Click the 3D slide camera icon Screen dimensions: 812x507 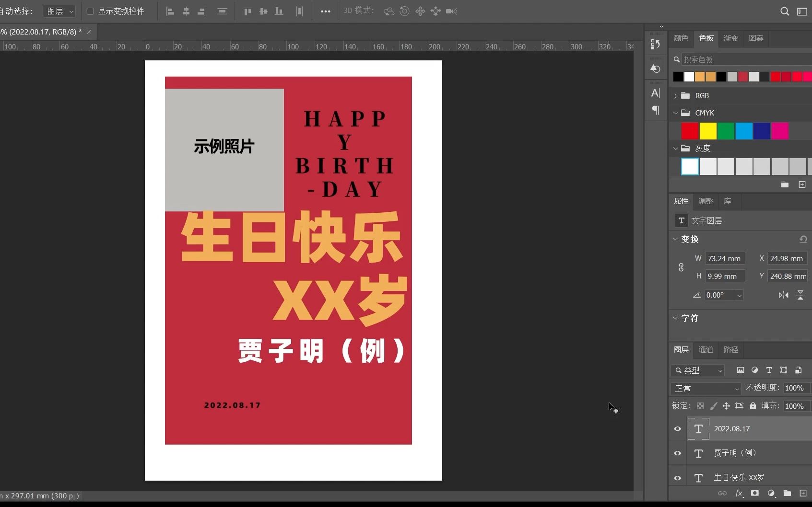coord(435,11)
